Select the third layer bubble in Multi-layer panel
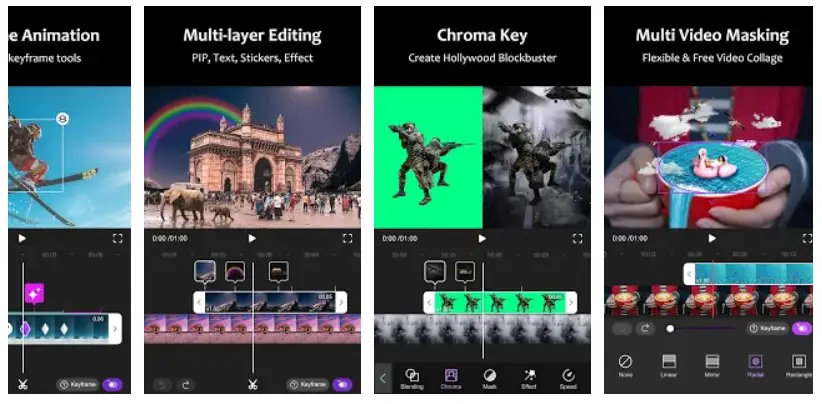The height and width of the screenshot is (404, 822). tap(278, 272)
